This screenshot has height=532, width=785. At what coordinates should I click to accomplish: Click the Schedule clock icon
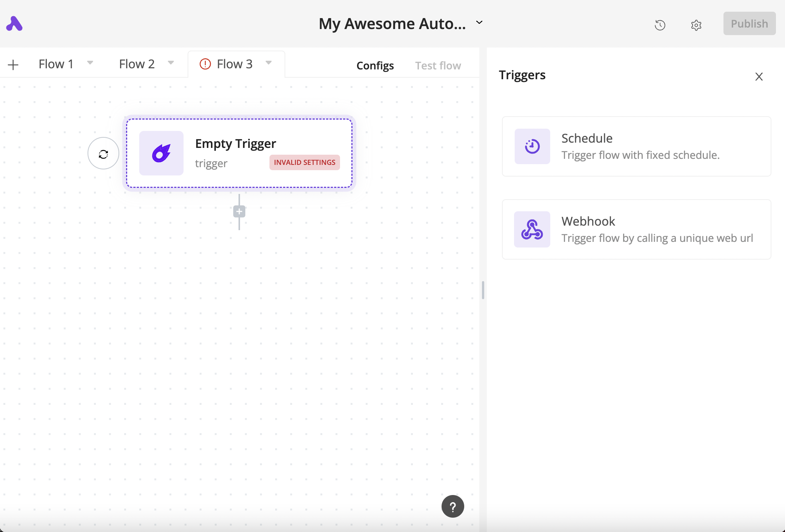click(x=532, y=146)
